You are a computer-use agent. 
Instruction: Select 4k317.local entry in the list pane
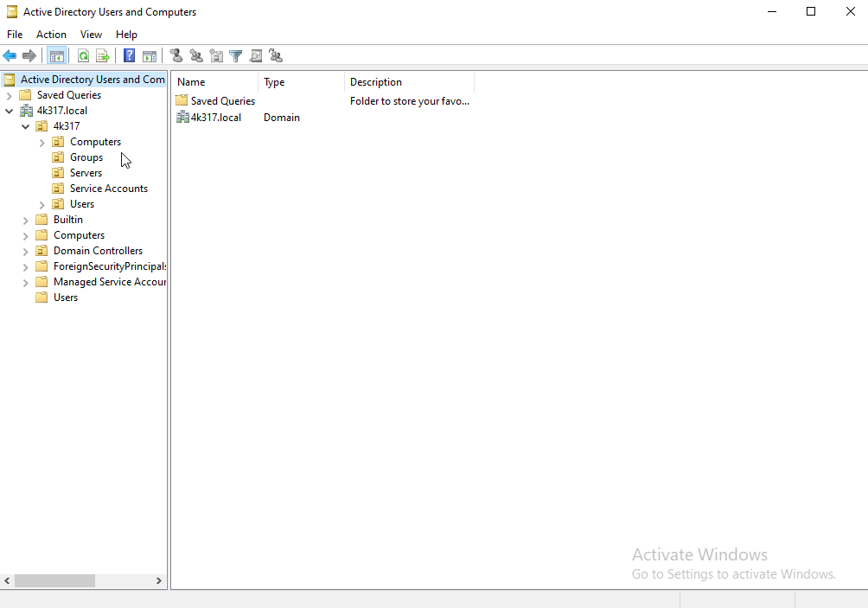[215, 118]
